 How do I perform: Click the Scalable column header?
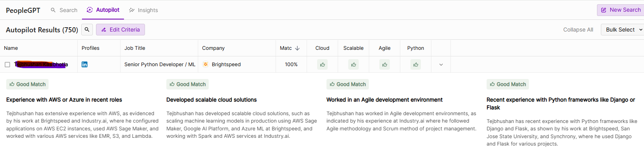pos(353,48)
